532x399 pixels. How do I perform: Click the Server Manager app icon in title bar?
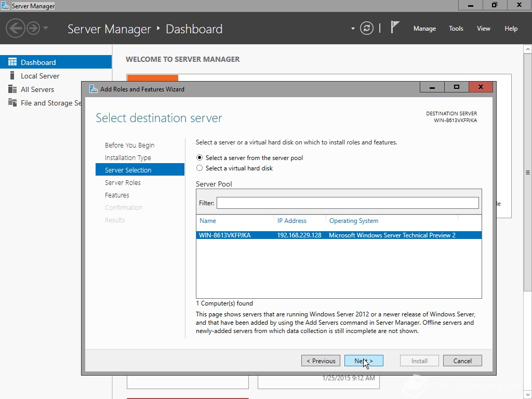[x=5, y=6]
